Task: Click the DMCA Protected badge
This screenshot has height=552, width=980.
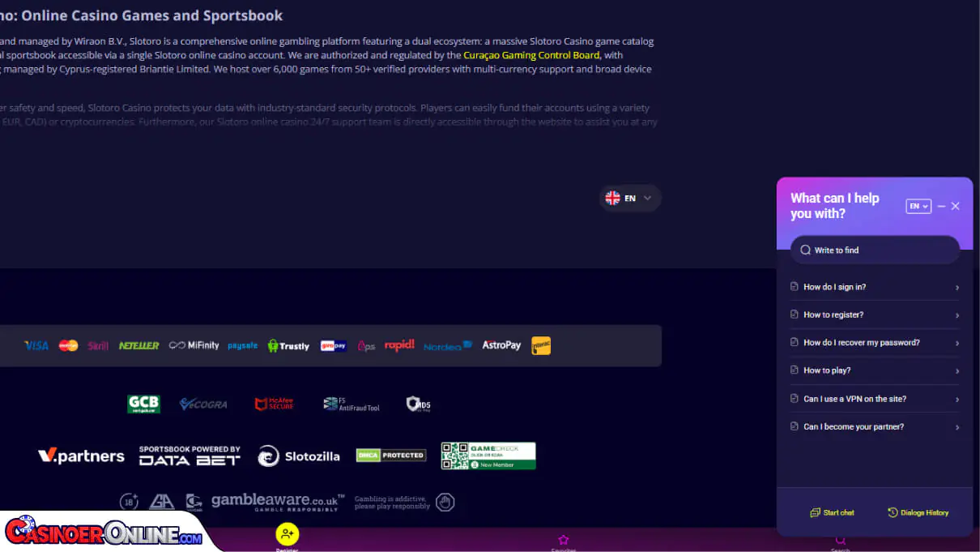Action: click(x=391, y=456)
